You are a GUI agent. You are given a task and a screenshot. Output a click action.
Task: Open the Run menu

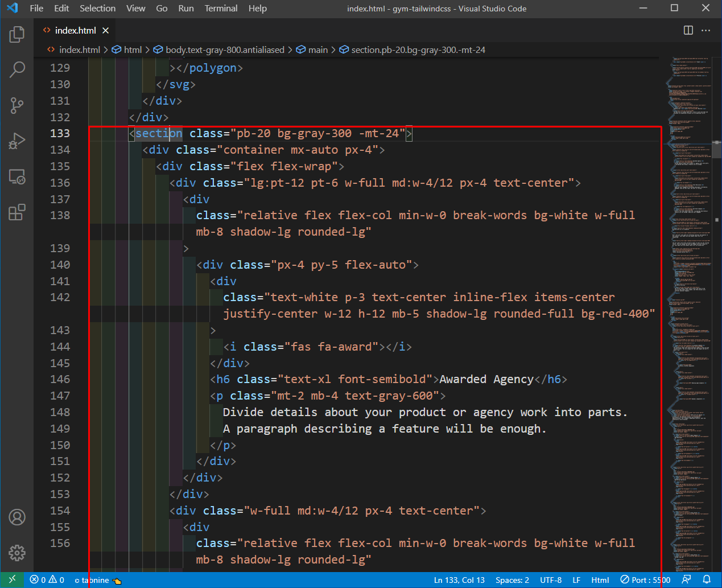[186, 8]
